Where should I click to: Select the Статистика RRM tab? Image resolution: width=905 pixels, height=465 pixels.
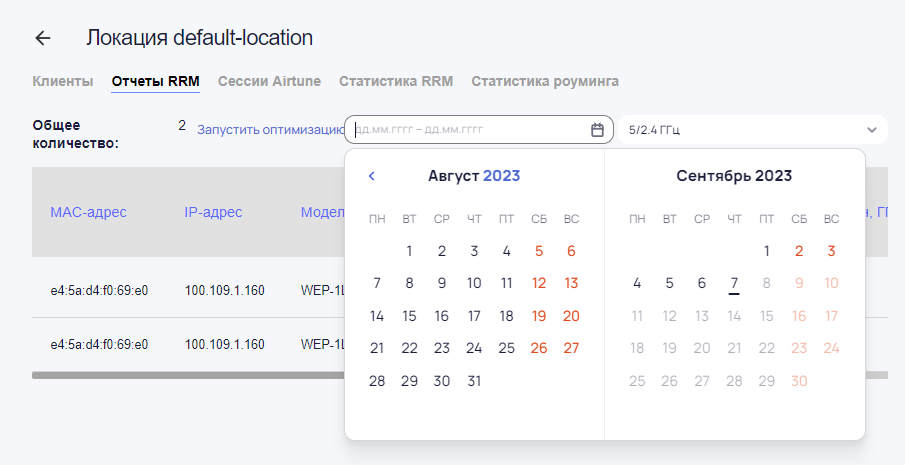(396, 81)
